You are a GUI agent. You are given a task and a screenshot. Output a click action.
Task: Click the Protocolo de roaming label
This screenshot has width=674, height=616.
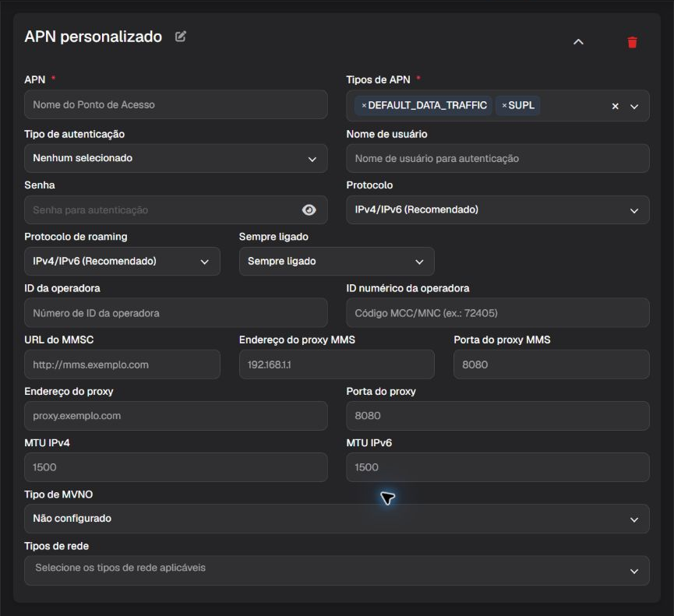click(x=76, y=237)
